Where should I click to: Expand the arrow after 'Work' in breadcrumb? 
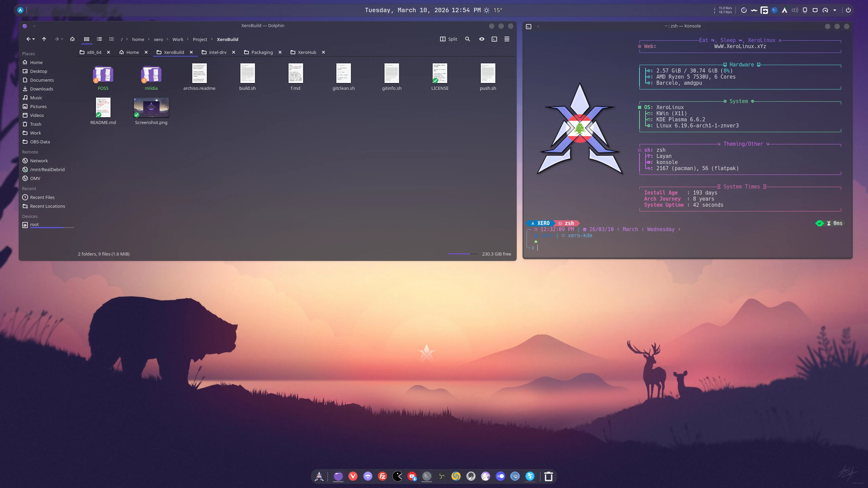point(188,39)
